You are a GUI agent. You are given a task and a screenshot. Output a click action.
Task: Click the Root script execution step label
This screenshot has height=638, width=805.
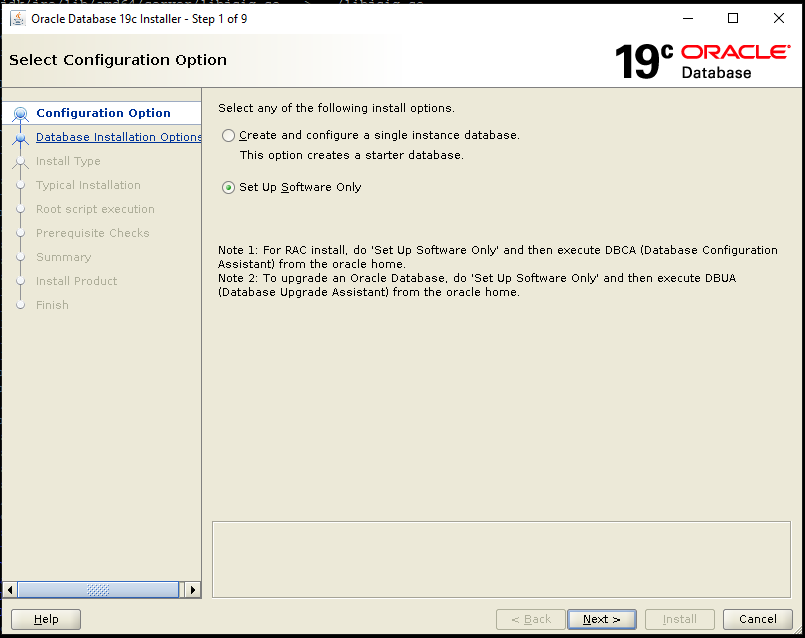coord(95,209)
